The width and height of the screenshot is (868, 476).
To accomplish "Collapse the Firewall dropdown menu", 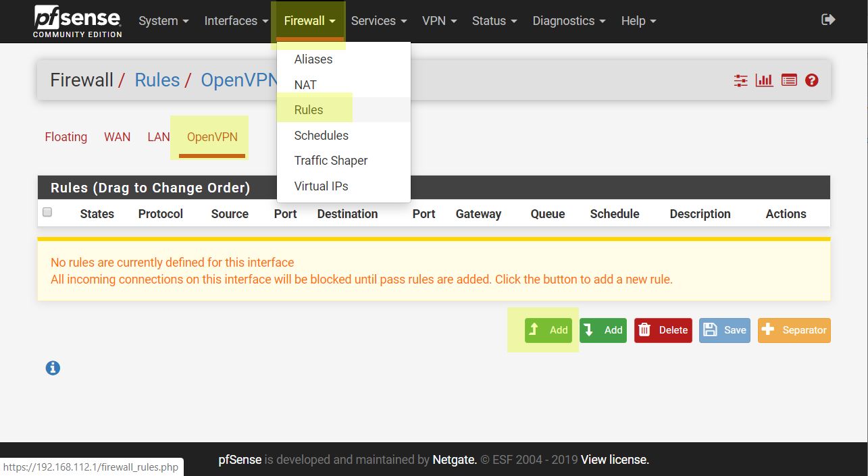I will tap(309, 21).
